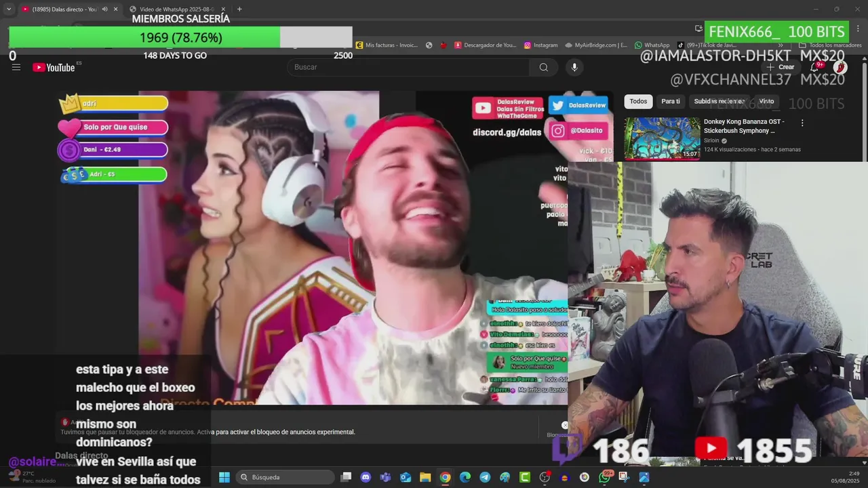Open WhatsApp bookmark
The width and height of the screenshot is (868, 488).
[x=652, y=45]
